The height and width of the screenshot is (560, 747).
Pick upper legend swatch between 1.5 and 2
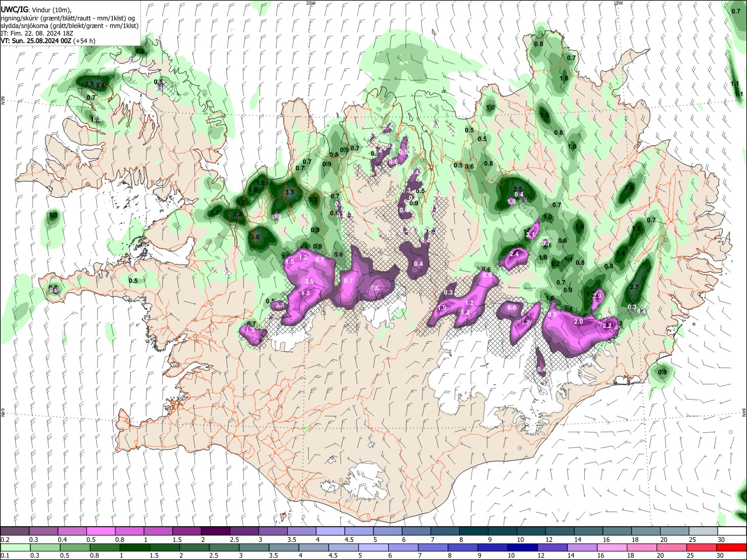186,531
